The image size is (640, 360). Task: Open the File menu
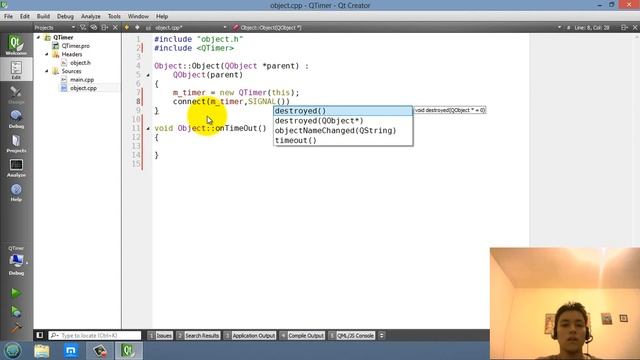[8, 16]
